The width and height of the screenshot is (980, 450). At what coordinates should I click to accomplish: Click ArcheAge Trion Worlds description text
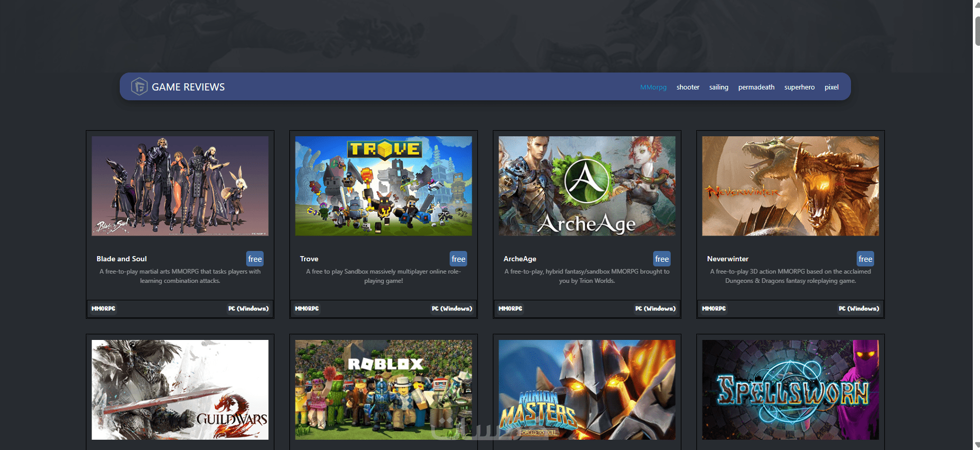pyautogui.click(x=587, y=276)
